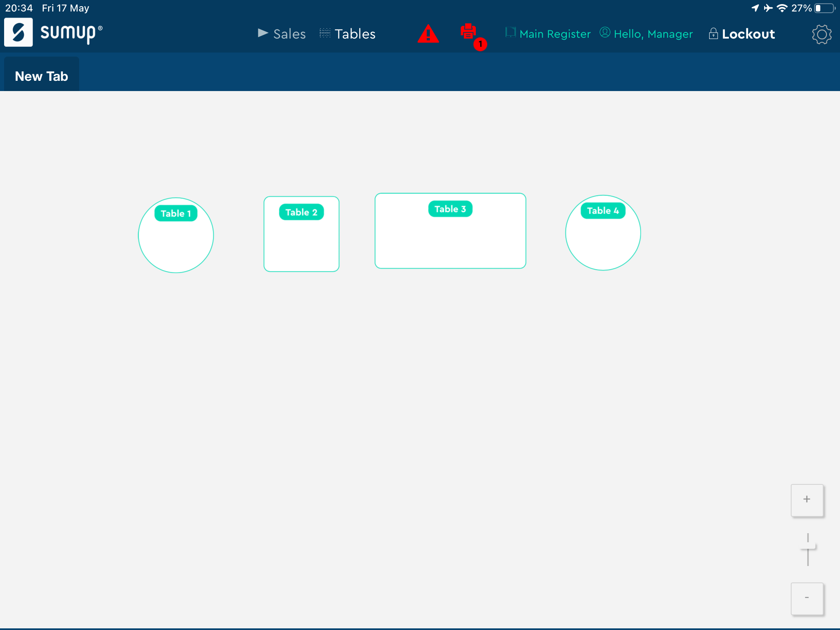Select the New Tab tab
Viewport: 840px width, 630px height.
[x=41, y=76]
